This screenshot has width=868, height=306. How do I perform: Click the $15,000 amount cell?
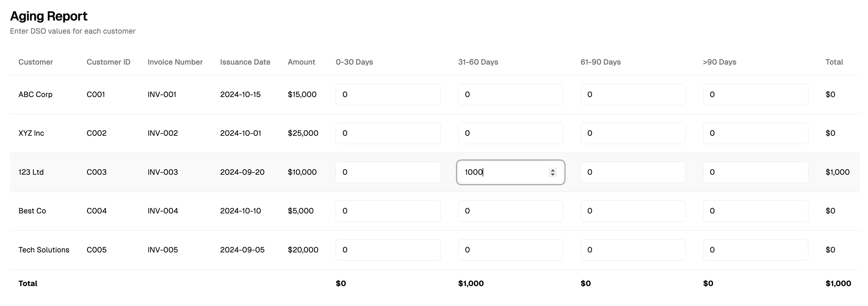[302, 95]
